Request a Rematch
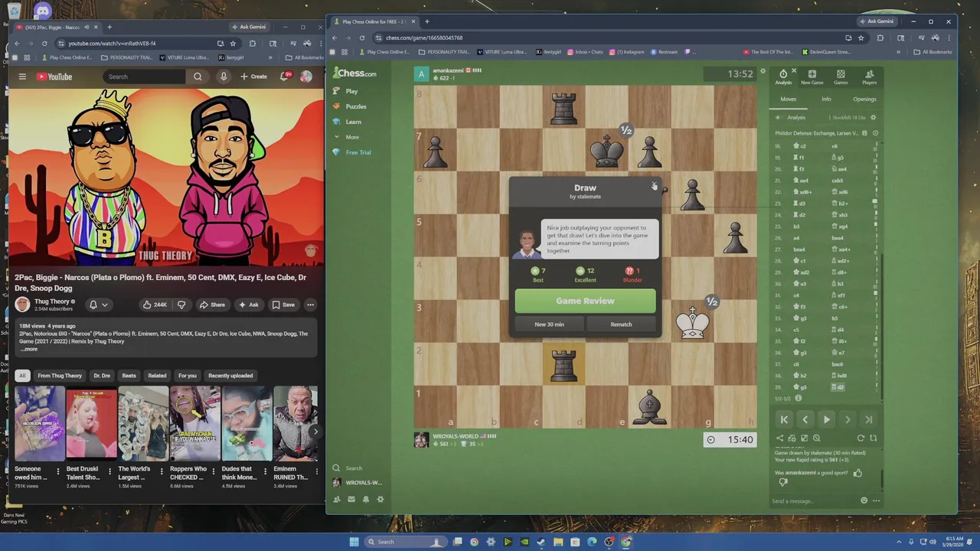Viewport: 980px width, 551px height. [621, 324]
